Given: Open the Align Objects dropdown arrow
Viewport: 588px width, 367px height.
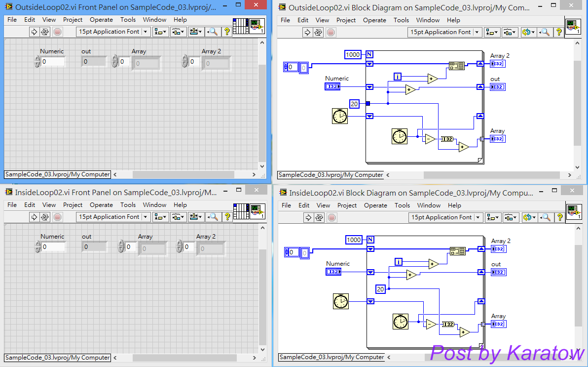Looking at the screenshot, I should [165, 32].
